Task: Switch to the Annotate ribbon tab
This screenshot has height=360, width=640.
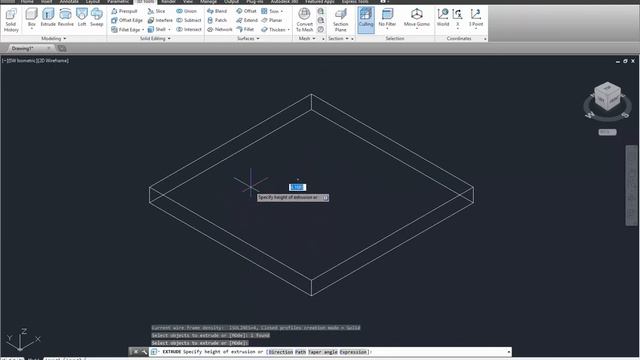Action: pyautogui.click(x=69, y=2)
